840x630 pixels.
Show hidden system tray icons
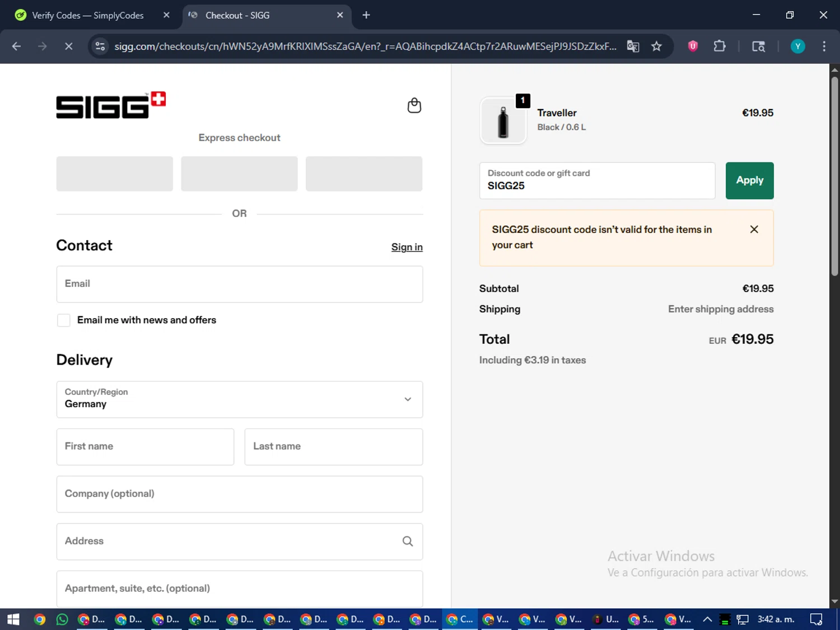(x=707, y=619)
